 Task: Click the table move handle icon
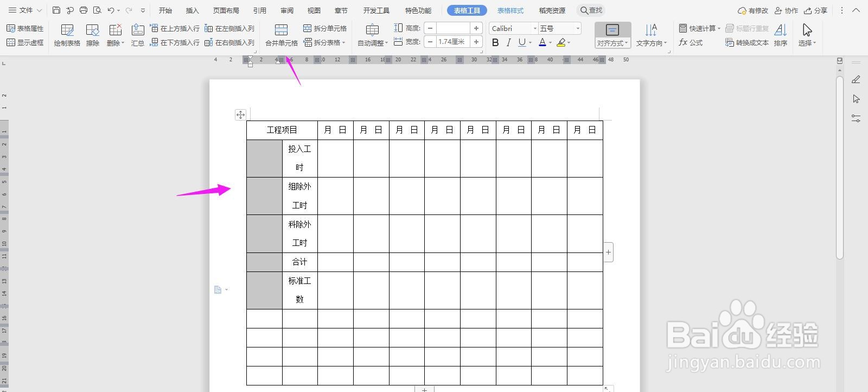click(x=240, y=115)
